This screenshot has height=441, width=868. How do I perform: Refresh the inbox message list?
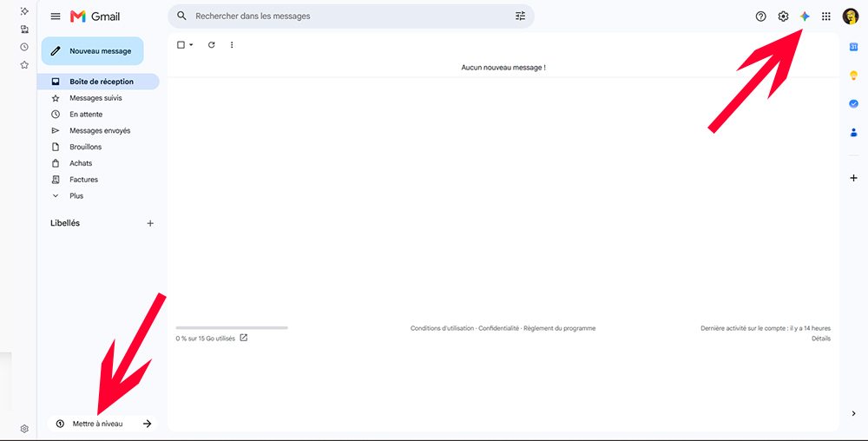pyautogui.click(x=212, y=45)
